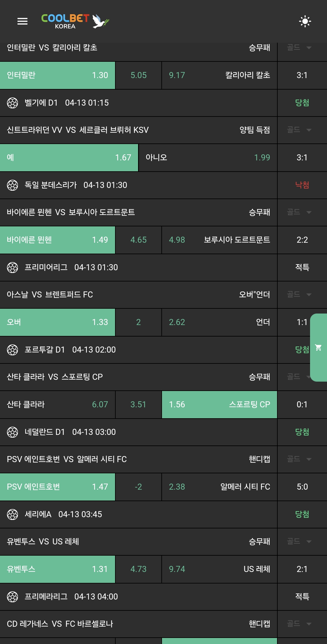Expand the 골드 dropdown for 유벤투스 match
The image size is (327, 644).
299,541
